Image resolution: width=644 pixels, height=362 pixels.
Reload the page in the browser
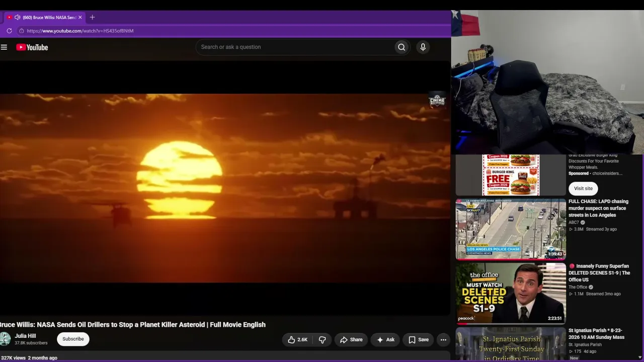(x=9, y=31)
